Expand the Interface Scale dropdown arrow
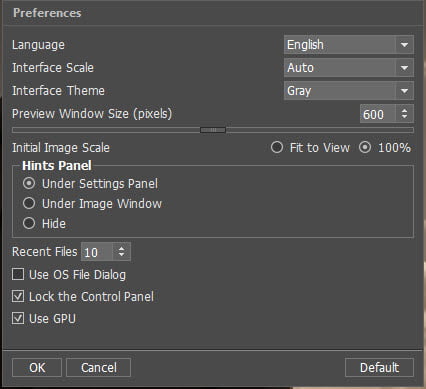The image size is (426, 389). click(404, 68)
